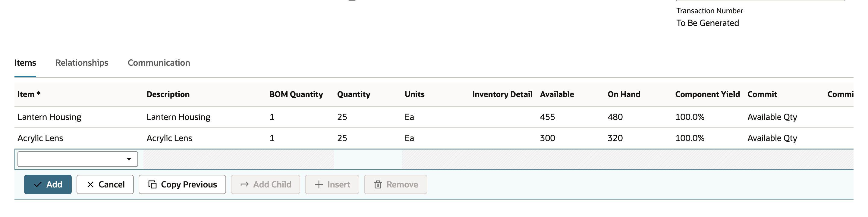The height and width of the screenshot is (217, 868).
Task: Click the To Be Generated transaction number
Action: tap(708, 23)
